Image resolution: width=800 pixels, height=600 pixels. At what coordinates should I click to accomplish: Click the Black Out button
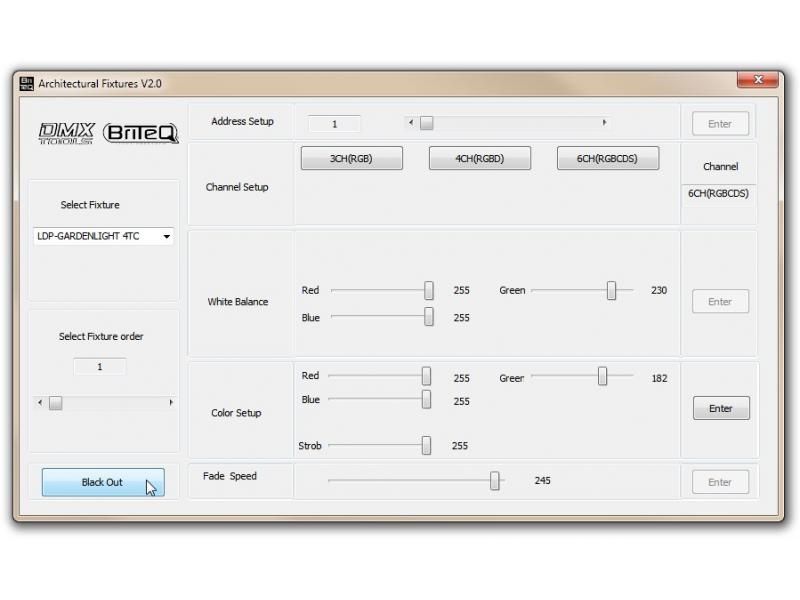click(103, 482)
